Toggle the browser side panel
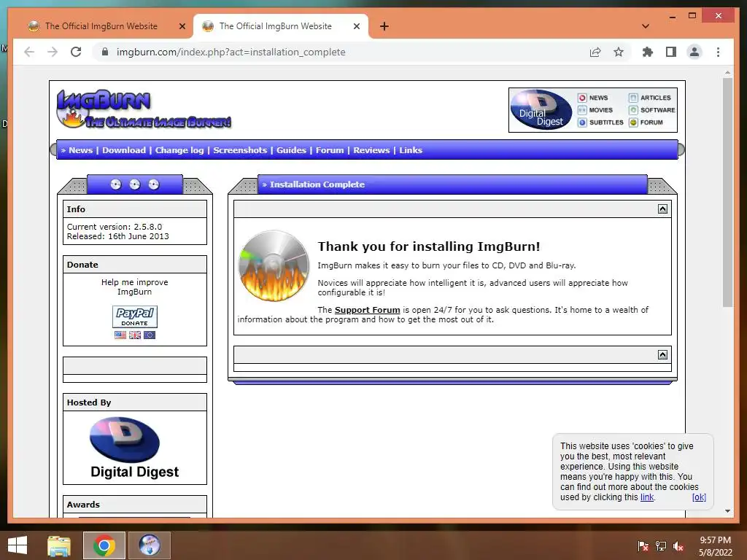The width and height of the screenshot is (747, 560). point(671,52)
